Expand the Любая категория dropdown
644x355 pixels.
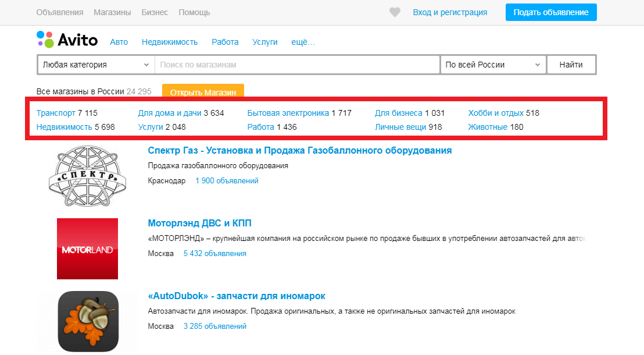(95, 65)
